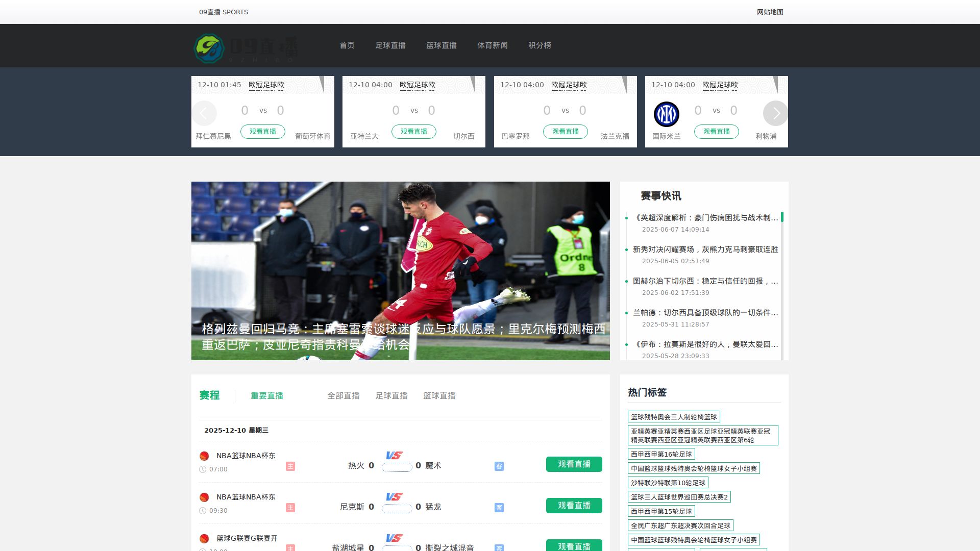
Task: Open news about 灰熊力克马刺
Action: click(705, 249)
